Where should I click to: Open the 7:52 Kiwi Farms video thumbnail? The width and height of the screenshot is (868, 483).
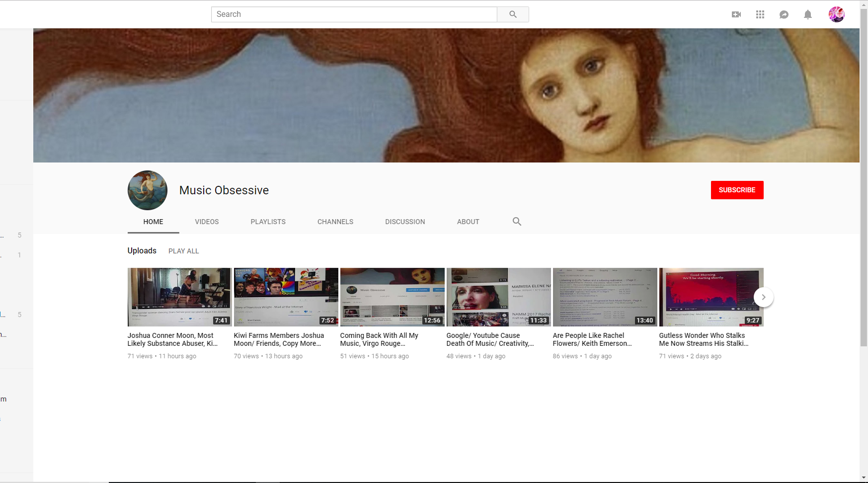pyautogui.click(x=286, y=297)
